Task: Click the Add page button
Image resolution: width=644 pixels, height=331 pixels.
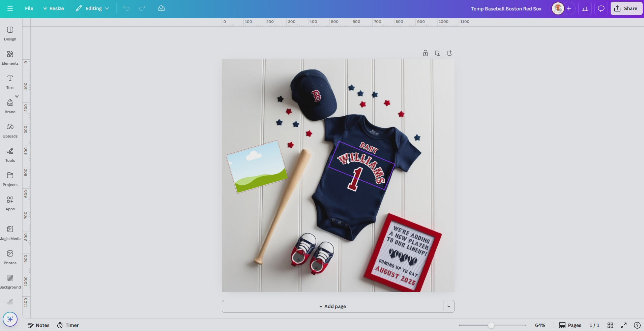Action: (332, 306)
